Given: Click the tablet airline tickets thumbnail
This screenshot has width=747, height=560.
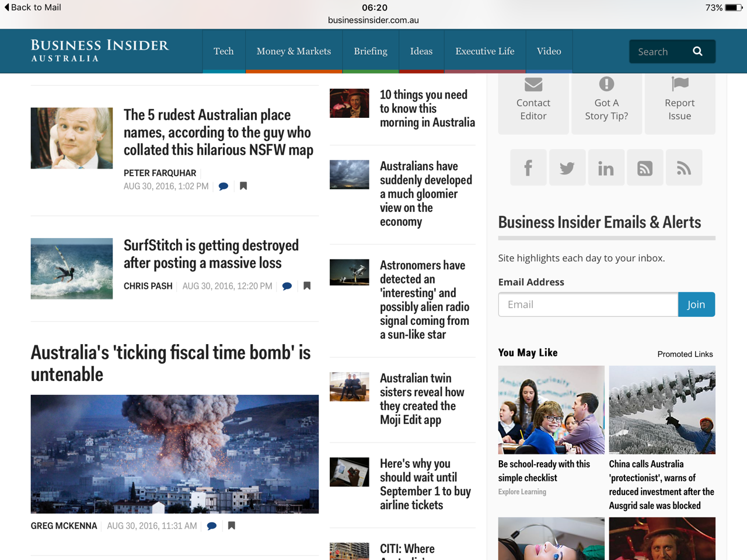Looking at the screenshot, I should click(x=350, y=472).
